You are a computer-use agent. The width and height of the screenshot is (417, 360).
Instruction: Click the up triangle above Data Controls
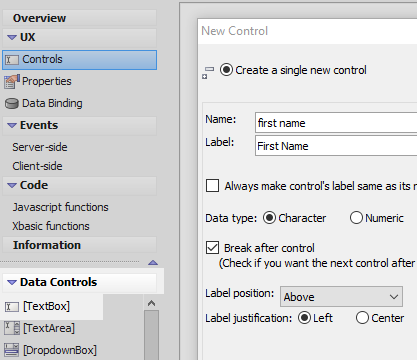pos(153,263)
